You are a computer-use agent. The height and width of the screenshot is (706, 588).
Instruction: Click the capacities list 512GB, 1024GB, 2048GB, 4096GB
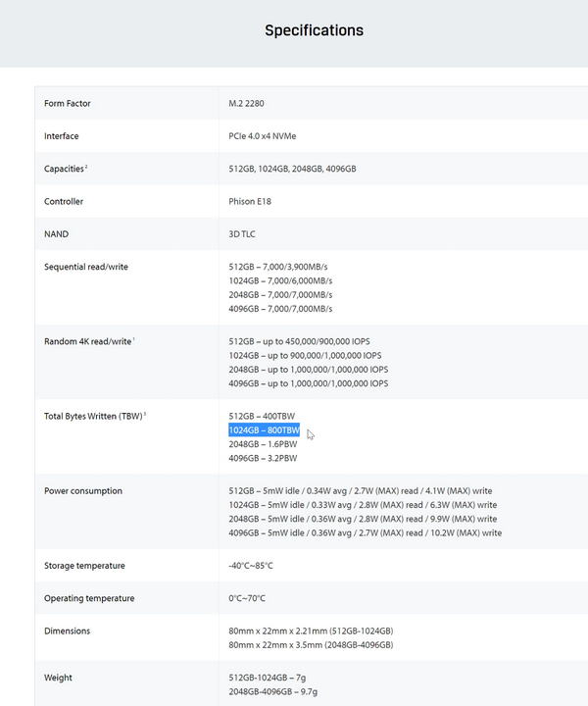pyautogui.click(x=292, y=169)
